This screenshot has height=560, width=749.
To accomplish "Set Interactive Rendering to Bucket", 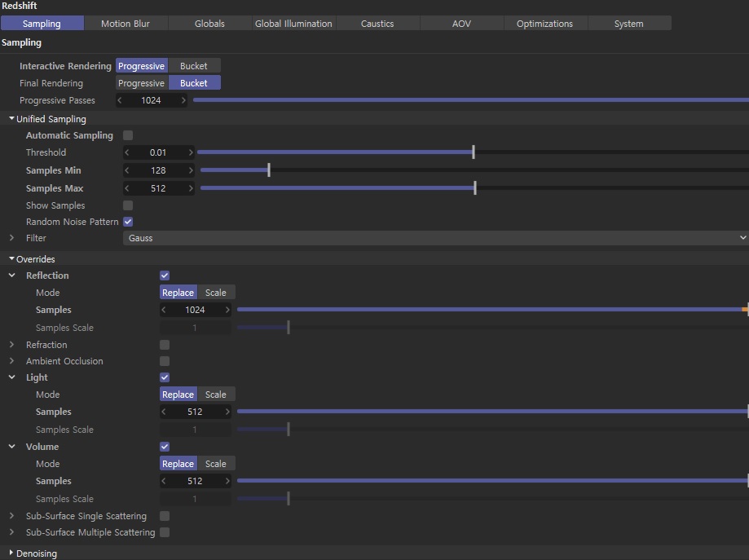I will click(x=194, y=66).
